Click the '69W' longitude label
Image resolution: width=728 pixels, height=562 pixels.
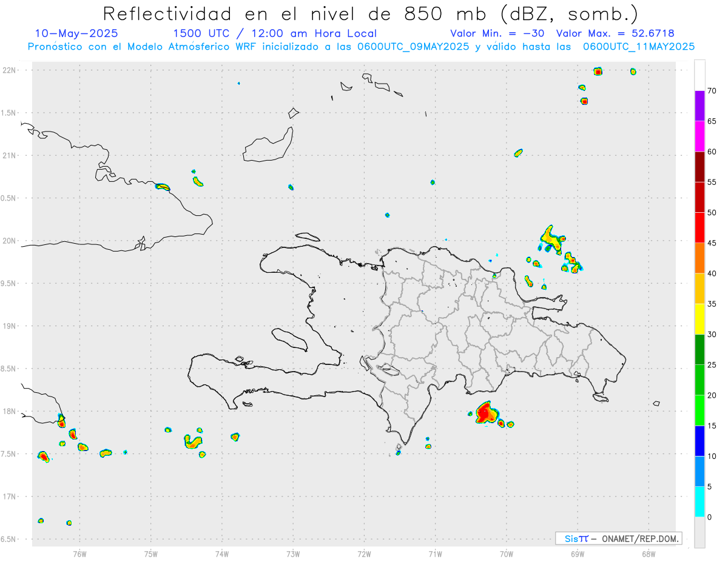tap(577, 554)
